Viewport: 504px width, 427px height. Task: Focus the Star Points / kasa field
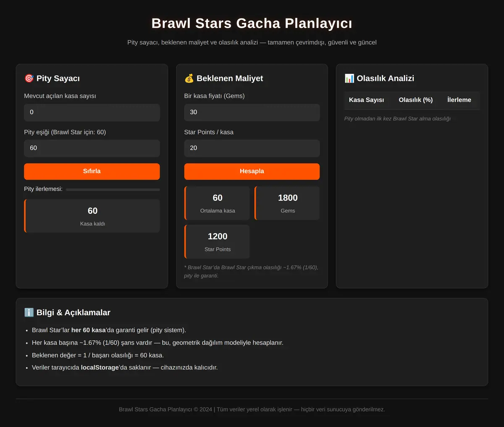click(x=252, y=148)
